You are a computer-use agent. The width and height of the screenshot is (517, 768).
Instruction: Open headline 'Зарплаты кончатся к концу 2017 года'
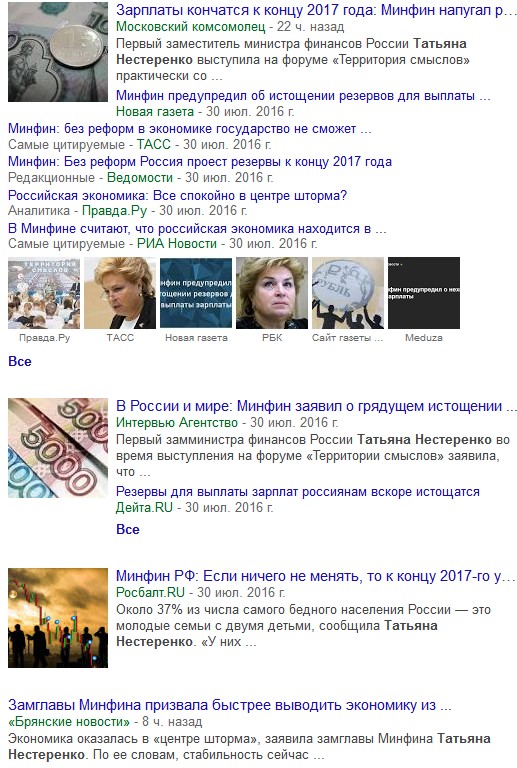[316, 11]
